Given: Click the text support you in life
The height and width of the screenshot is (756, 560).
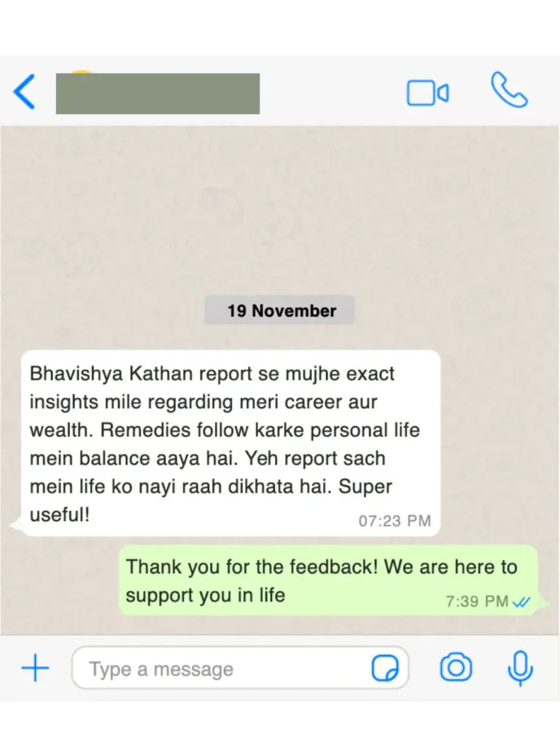Looking at the screenshot, I should point(206,596).
